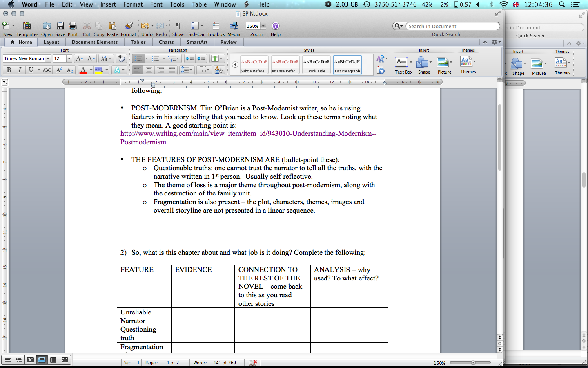
Task: Click the Sort A-Z icon
Action: click(219, 70)
